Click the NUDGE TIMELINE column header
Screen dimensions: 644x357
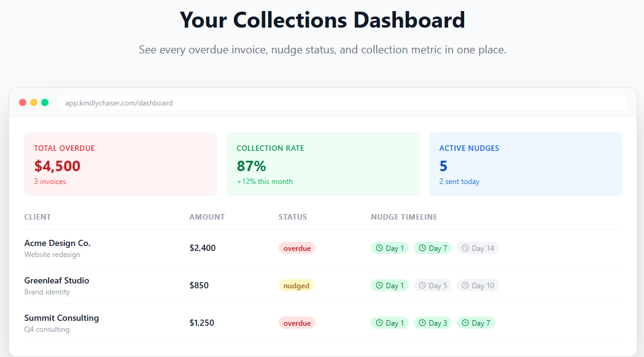pyautogui.click(x=404, y=217)
